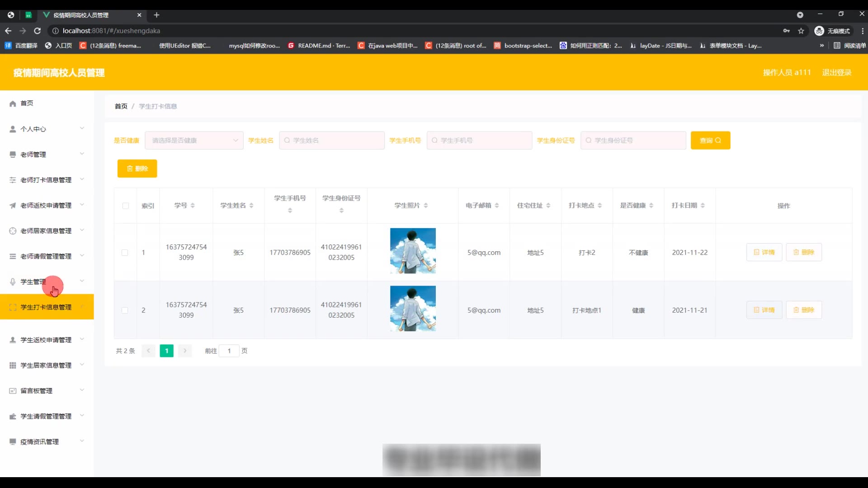Image resolution: width=868 pixels, height=488 pixels.
Task: Click the grid icon beside 学生居家信息管理
Action: pos(13,365)
